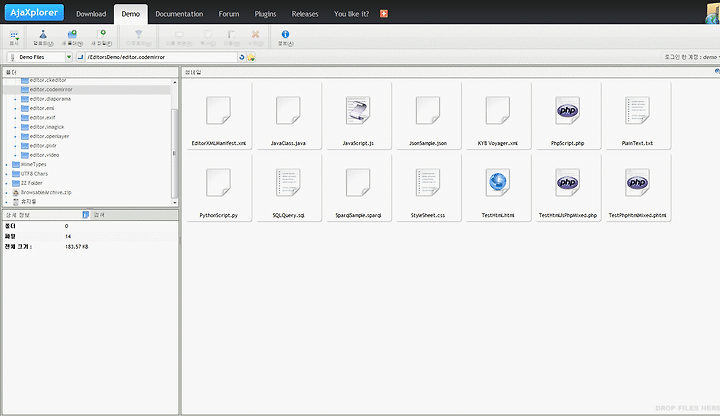Expand the editor.exif tree node
The image size is (720, 416).
[15, 118]
